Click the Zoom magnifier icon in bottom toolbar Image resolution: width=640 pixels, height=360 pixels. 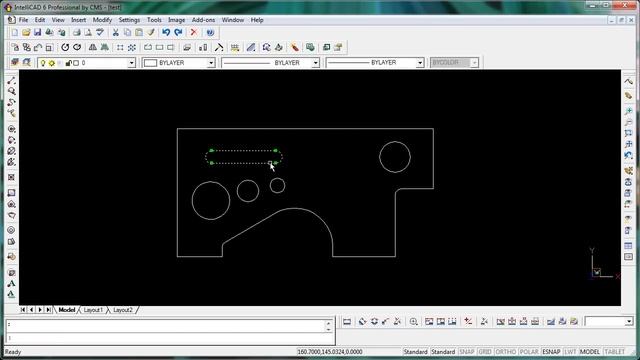pyautogui.click(x=413, y=322)
